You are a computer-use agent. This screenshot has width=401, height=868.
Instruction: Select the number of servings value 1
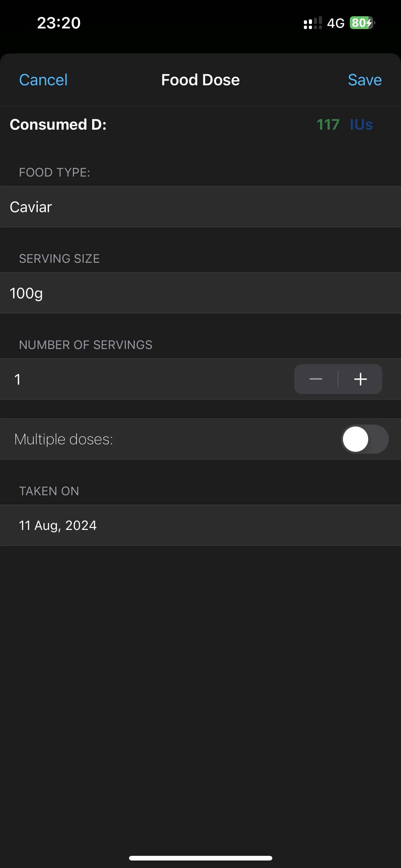point(18,379)
